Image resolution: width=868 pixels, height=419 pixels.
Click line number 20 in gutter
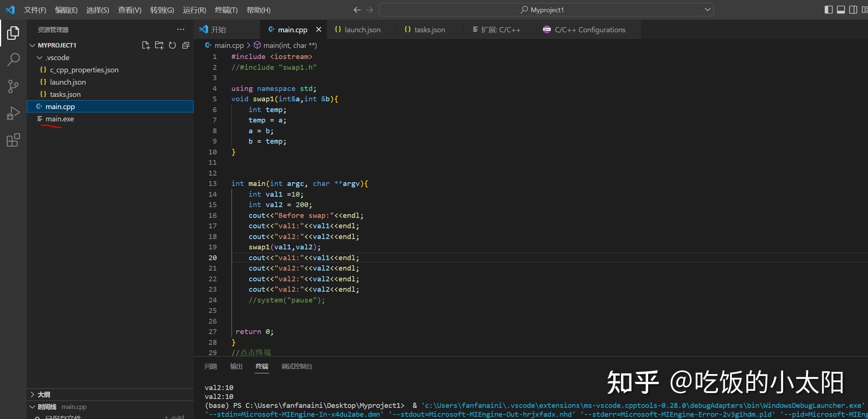pyautogui.click(x=212, y=258)
